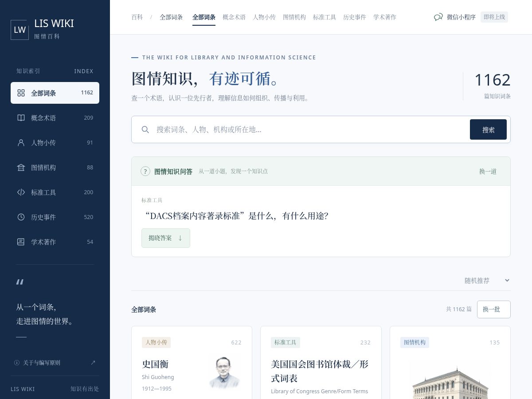Select the underlined 全部词条 top tab
The height and width of the screenshot is (399, 532).
(204, 17)
